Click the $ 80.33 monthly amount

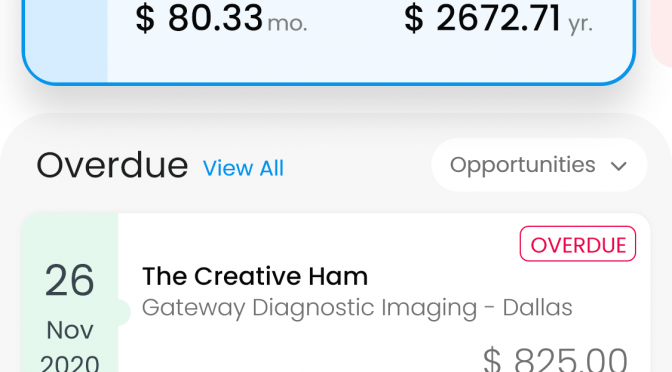pyautogui.click(x=199, y=18)
